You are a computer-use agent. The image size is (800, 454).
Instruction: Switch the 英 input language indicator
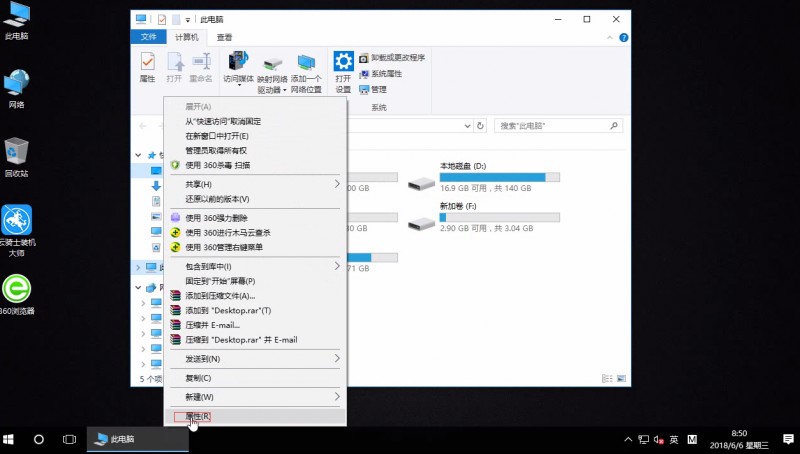pyautogui.click(x=674, y=439)
